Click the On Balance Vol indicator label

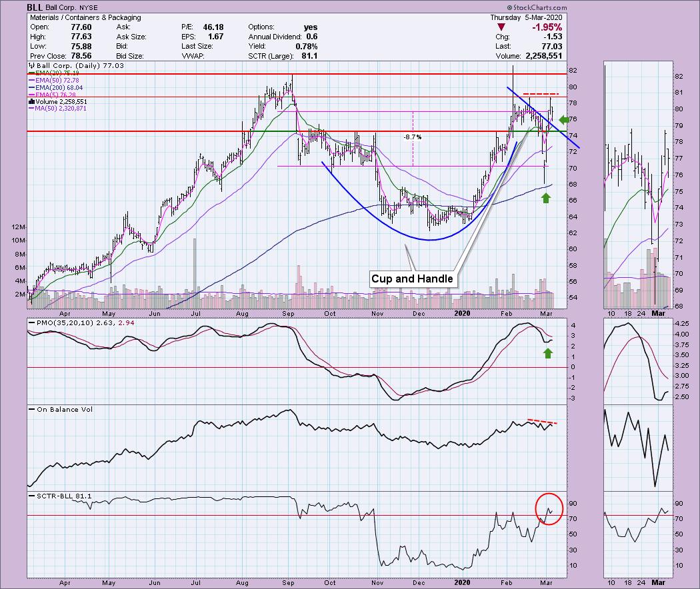[65, 409]
